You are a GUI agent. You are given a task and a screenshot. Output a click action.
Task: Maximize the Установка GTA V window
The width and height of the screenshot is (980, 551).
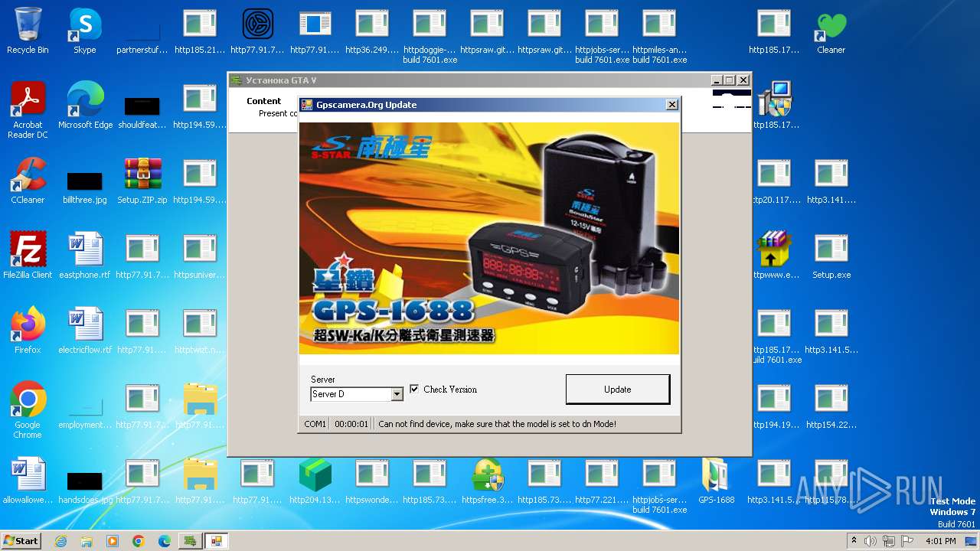pyautogui.click(x=729, y=80)
